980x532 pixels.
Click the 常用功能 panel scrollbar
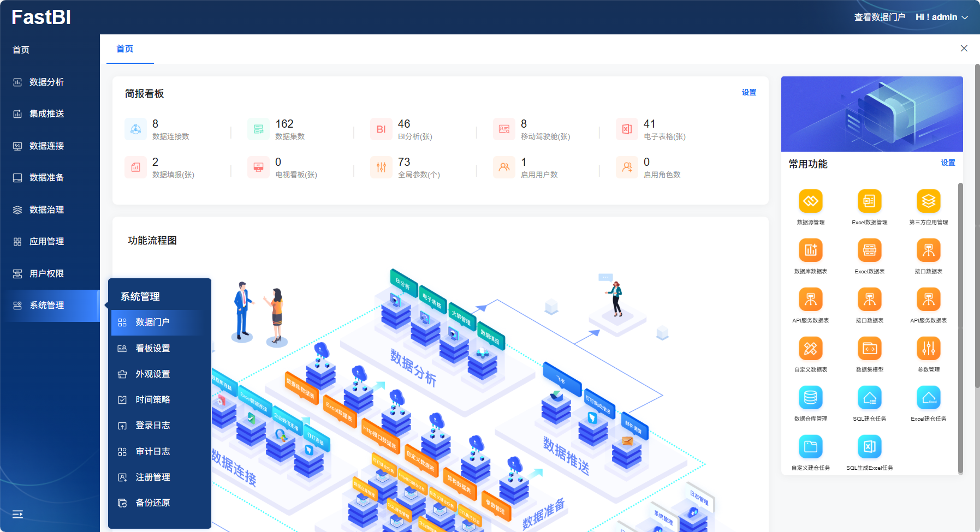pyautogui.click(x=960, y=327)
